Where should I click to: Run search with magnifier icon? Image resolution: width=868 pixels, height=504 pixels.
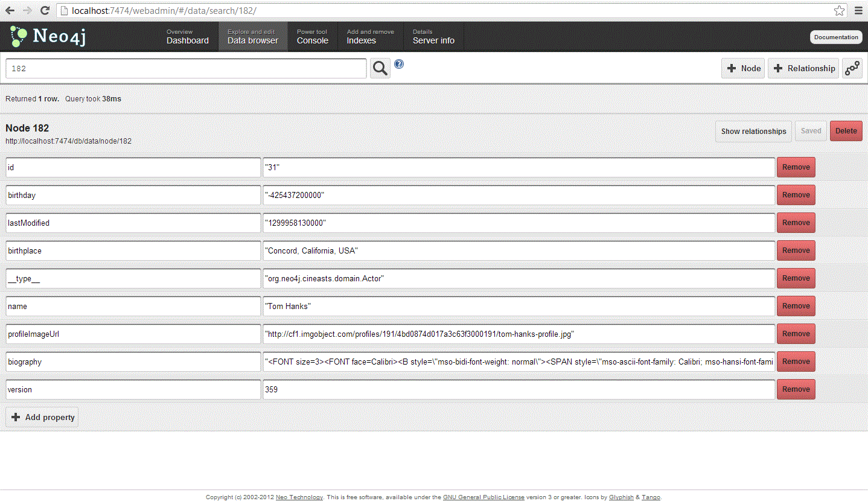(380, 68)
